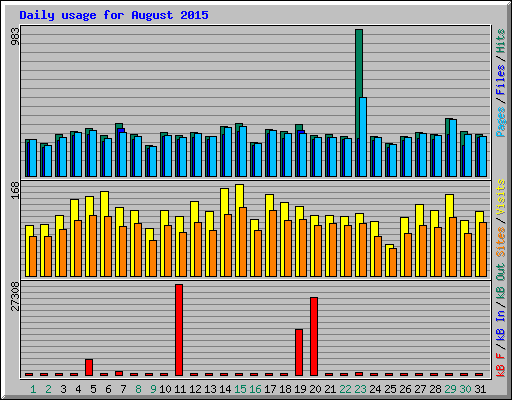Click the 'Pages' legend label
The width and height of the screenshot is (512, 400).
coord(500,122)
